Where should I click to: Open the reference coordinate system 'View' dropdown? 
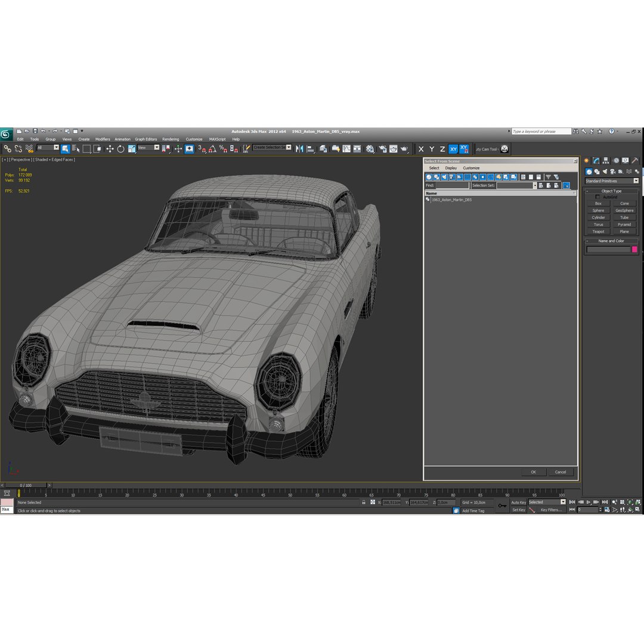pyautogui.click(x=148, y=148)
